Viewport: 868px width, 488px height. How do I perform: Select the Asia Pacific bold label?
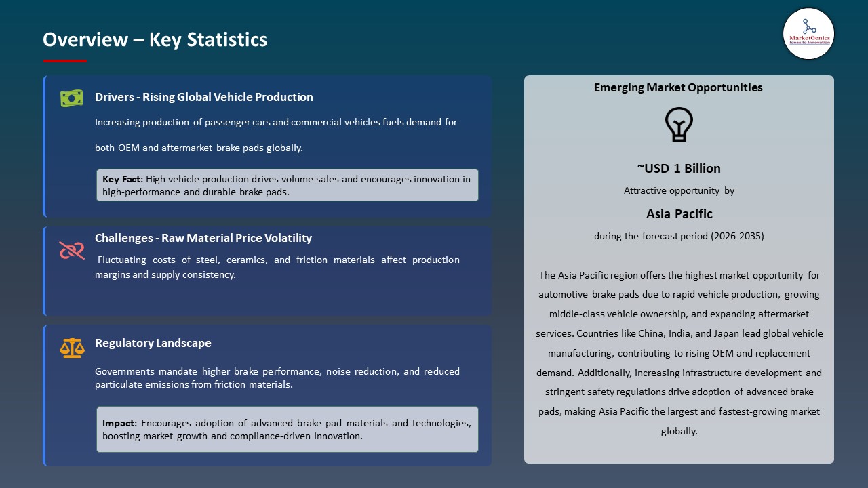pyautogui.click(x=679, y=213)
